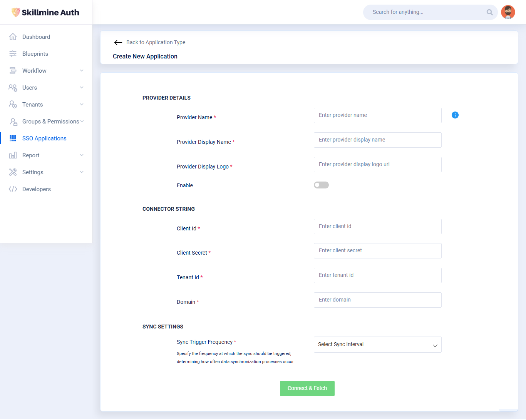Expand the Users submenu chevron

[x=82, y=88]
